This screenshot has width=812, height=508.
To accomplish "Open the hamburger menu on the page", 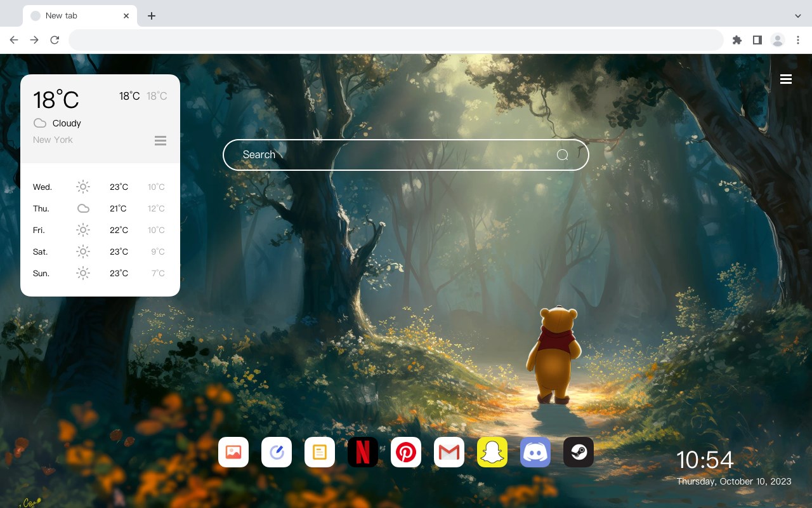I will (x=786, y=79).
